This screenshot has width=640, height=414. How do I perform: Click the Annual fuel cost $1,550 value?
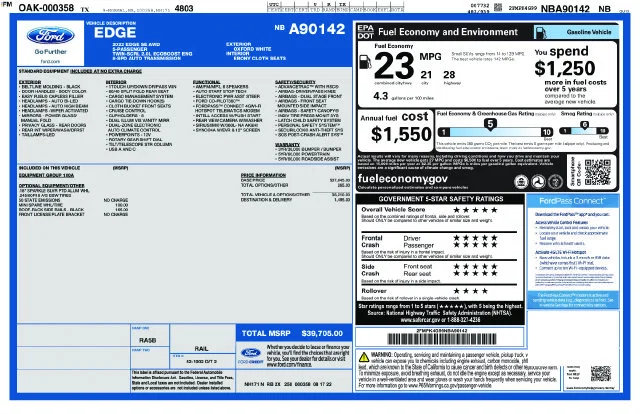[401, 134]
